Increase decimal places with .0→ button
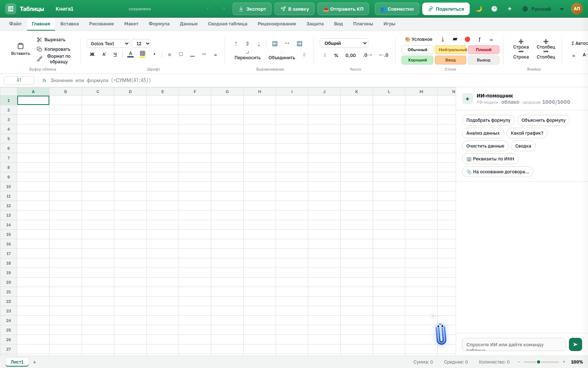588x368 pixels. point(367,55)
